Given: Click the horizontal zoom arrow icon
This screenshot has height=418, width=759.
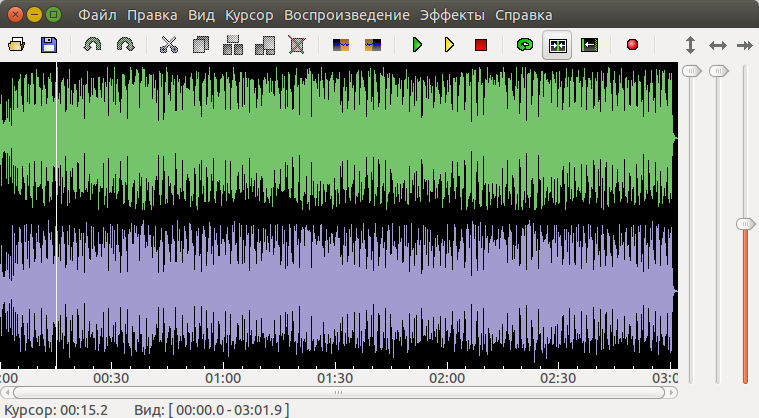Looking at the screenshot, I should [718, 45].
